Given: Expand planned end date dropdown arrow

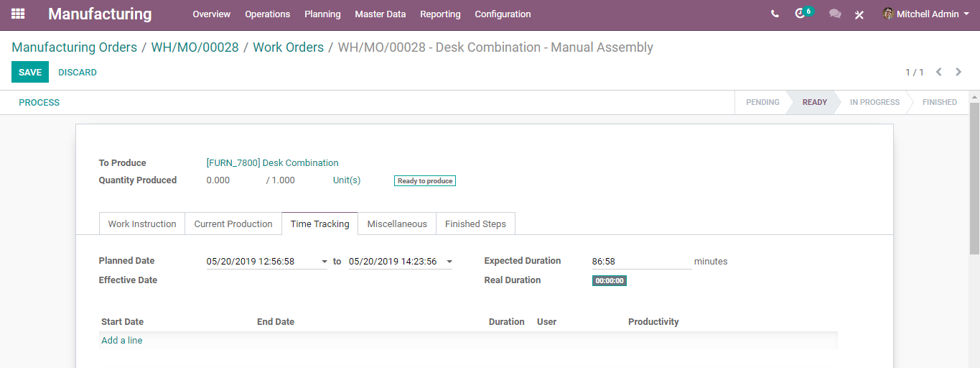Looking at the screenshot, I should pyautogui.click(x=449, y=262).
